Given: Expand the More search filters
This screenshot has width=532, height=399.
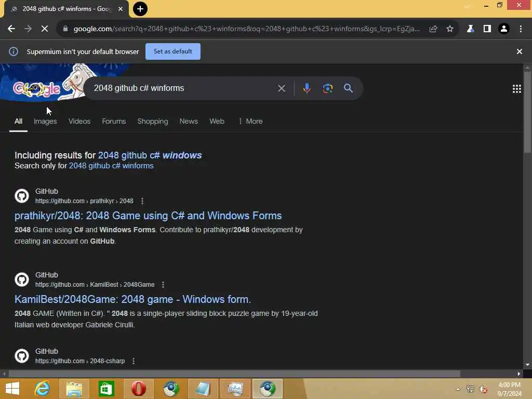Looking at the screenshot, I should point(250,121).
